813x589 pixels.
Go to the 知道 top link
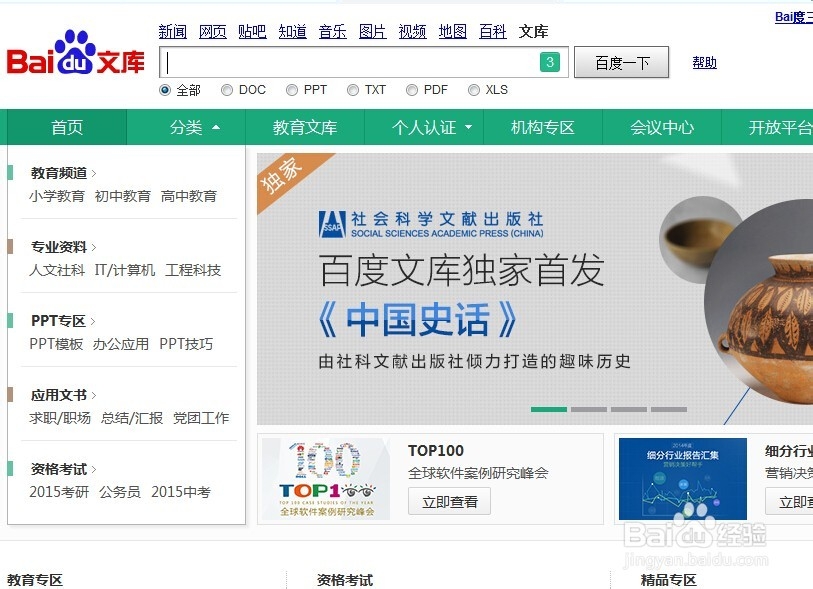292,32
